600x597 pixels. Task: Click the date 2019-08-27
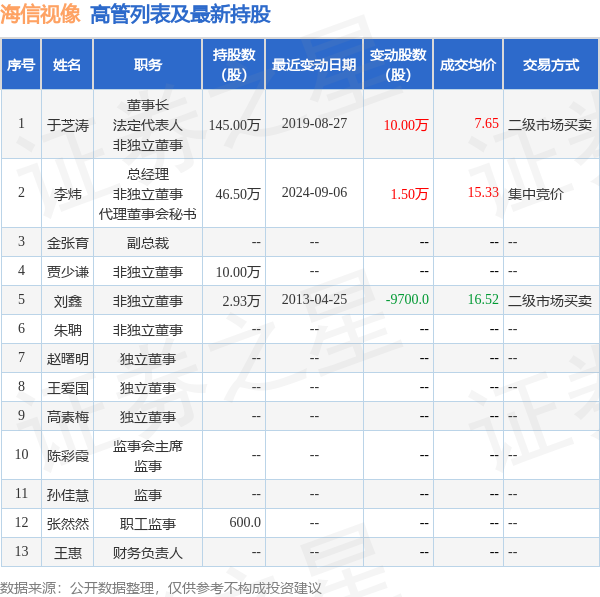pyautogui.click(x=314, y=123)
